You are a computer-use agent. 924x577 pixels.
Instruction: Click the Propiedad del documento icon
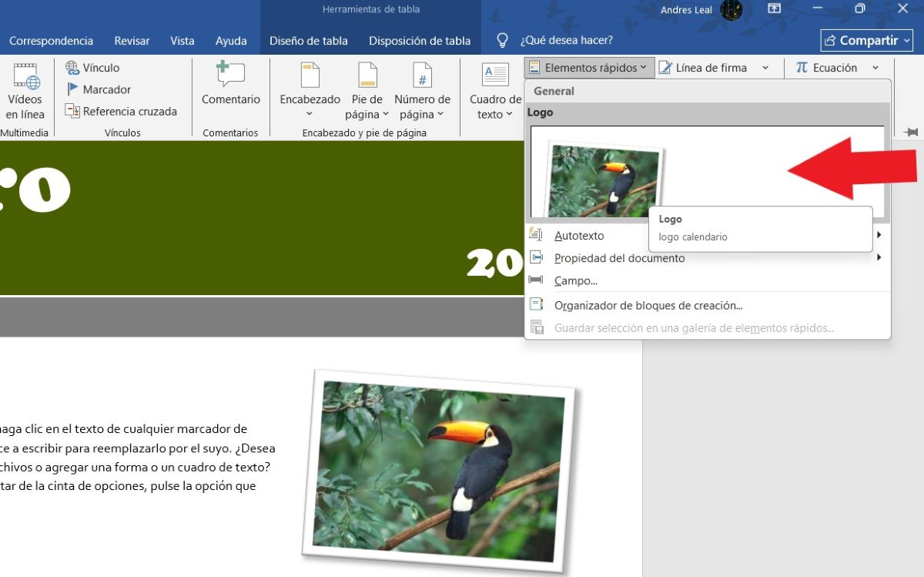pos(536,258)
